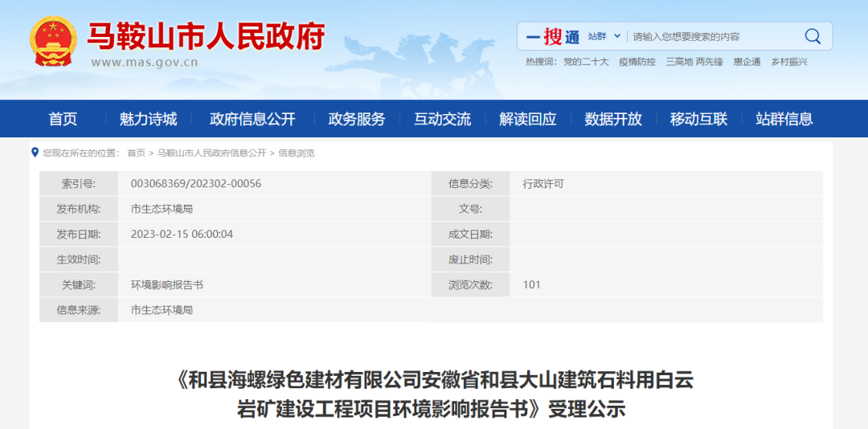Click breadcrumb link 首页
Viewport: 868px width, 429px height.
click(136, 153)
